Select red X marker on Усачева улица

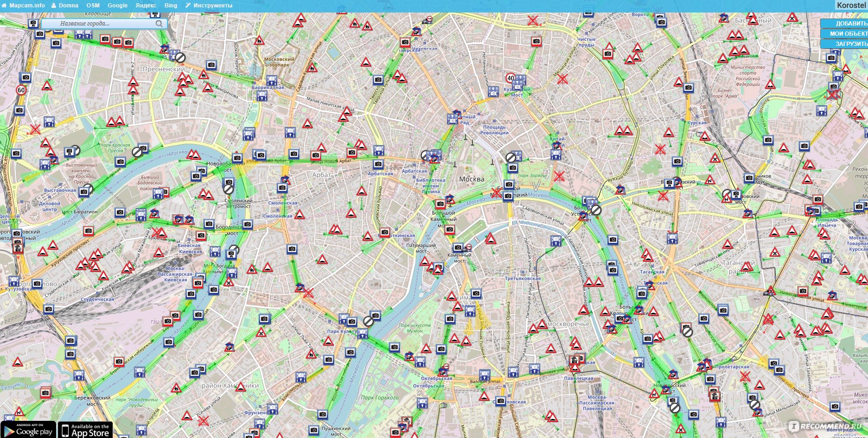(x=203, y=421)
